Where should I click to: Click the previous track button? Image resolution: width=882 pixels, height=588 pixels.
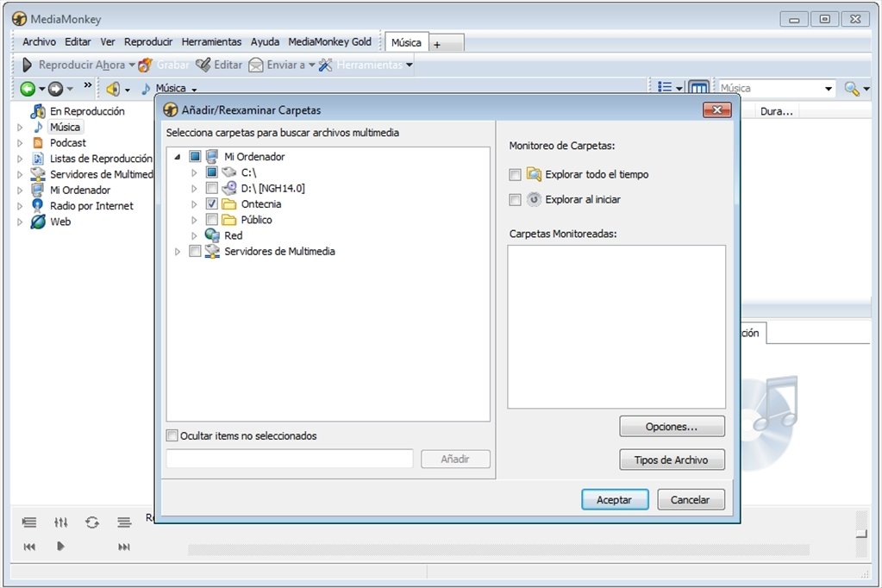pyautogui.click(x=29, y=547)
